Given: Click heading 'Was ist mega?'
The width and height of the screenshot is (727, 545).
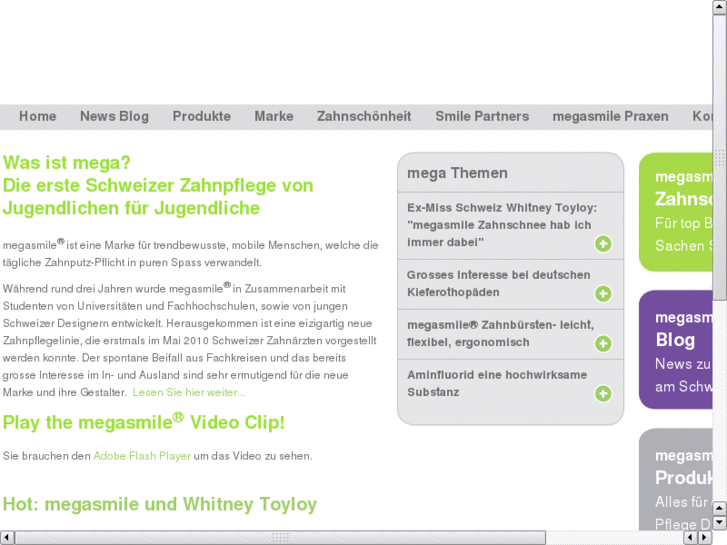Looking at the screenshot, I should click(x=67, y=163).
